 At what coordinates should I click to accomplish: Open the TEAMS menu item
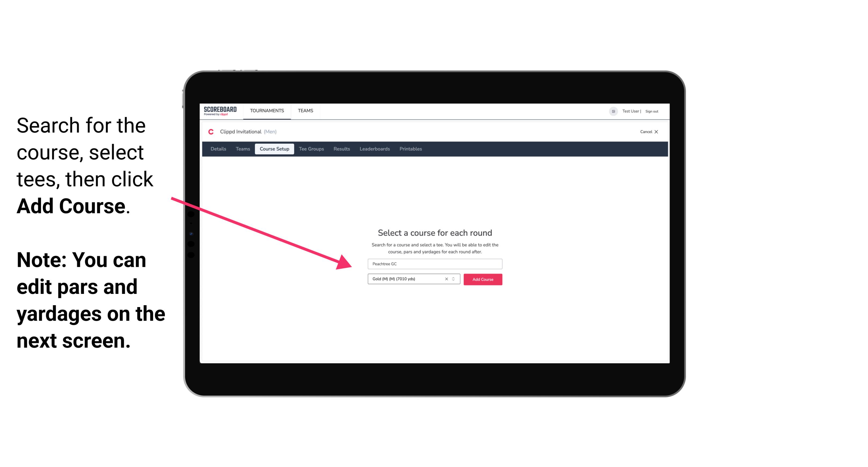[x=305, y=110]
